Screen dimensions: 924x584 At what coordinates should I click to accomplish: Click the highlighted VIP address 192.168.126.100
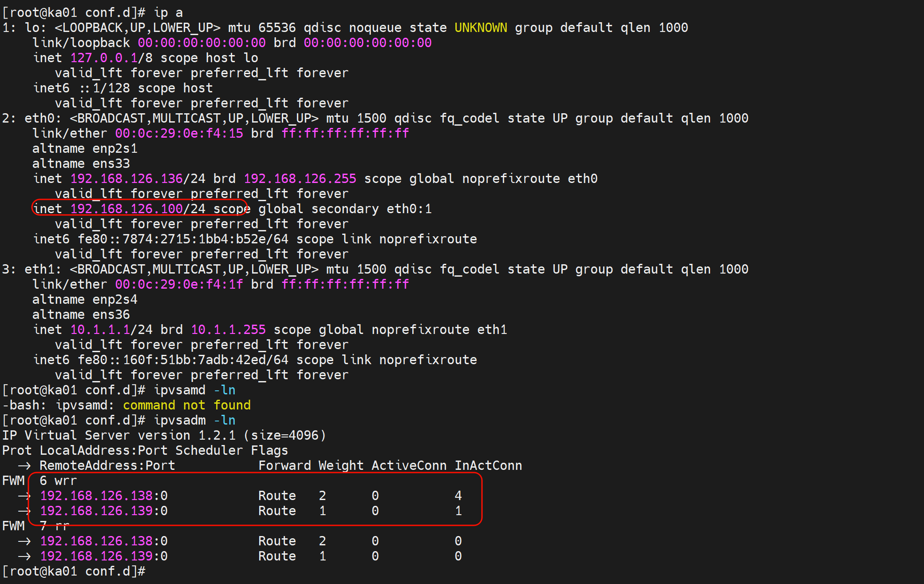126,209
